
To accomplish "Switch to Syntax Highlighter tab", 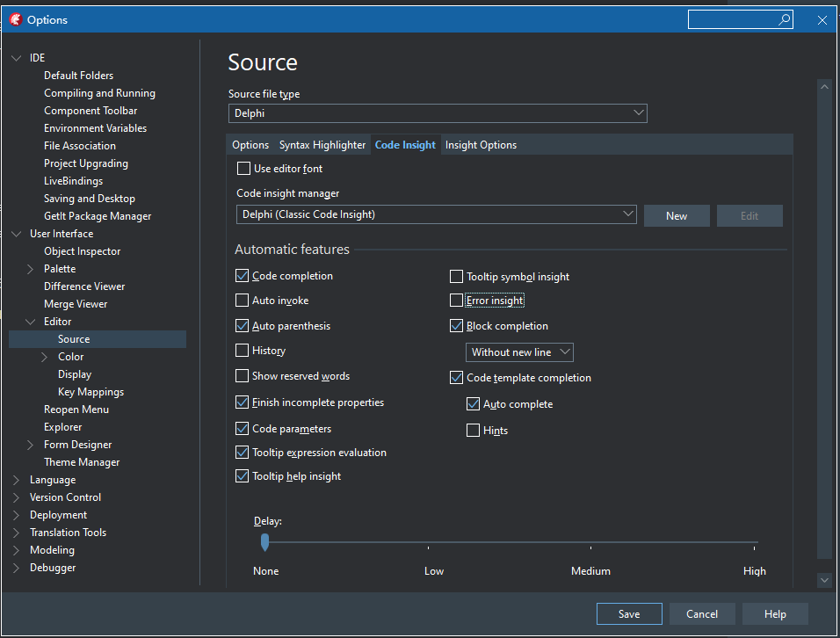I will (x=322, y=145).
